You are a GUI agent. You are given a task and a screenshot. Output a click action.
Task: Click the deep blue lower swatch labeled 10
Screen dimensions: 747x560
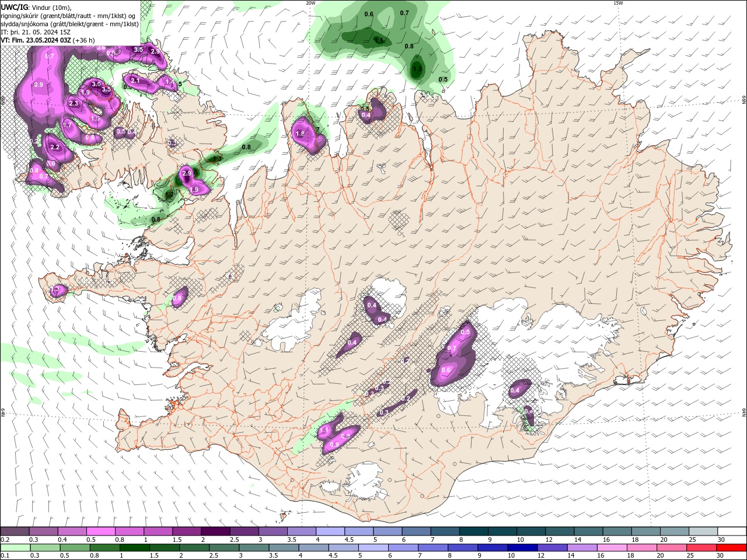click(x=521, y=548)
